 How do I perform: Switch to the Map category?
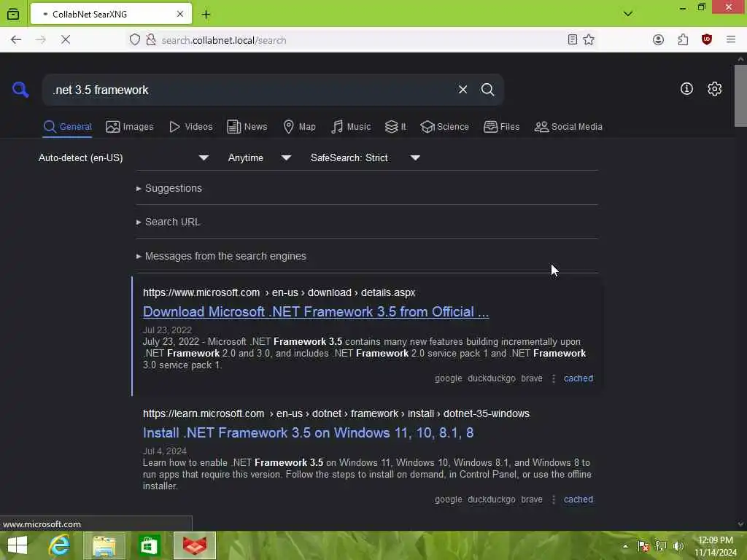299,127
